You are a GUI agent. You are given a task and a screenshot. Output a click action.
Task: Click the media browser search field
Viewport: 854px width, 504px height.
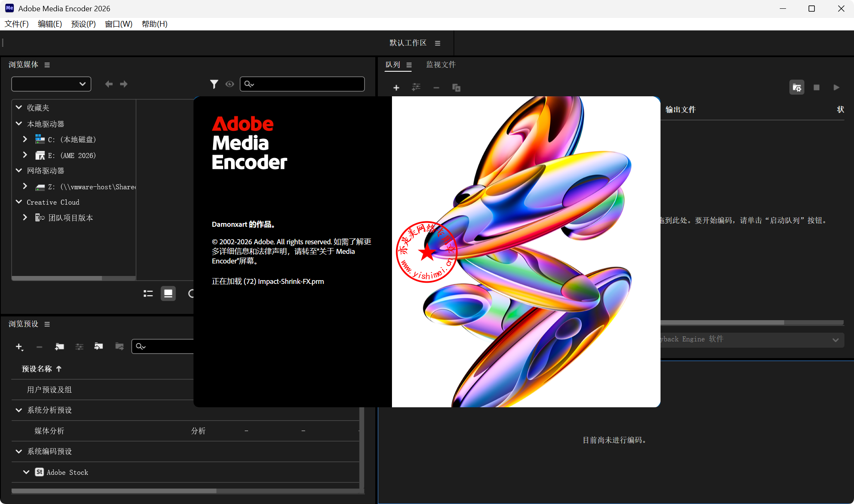click(x=309, y=84)
